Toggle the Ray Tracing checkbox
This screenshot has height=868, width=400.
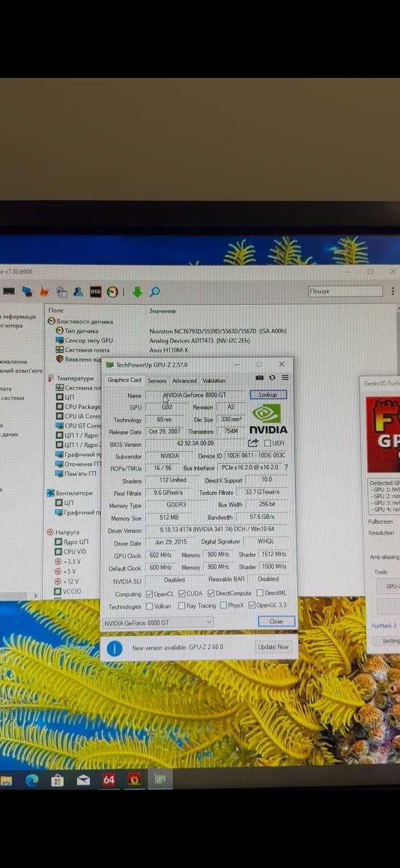(182, 606)
